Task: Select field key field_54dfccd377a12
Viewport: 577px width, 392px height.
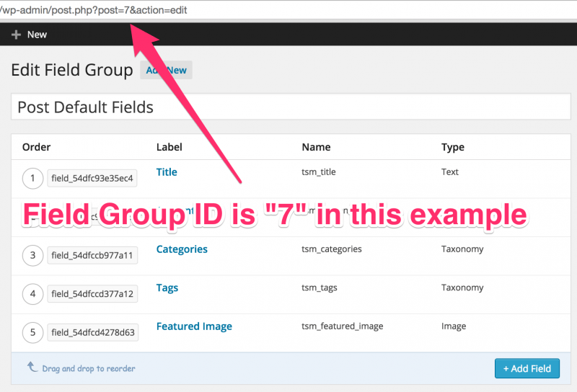Action: [92, 294]
